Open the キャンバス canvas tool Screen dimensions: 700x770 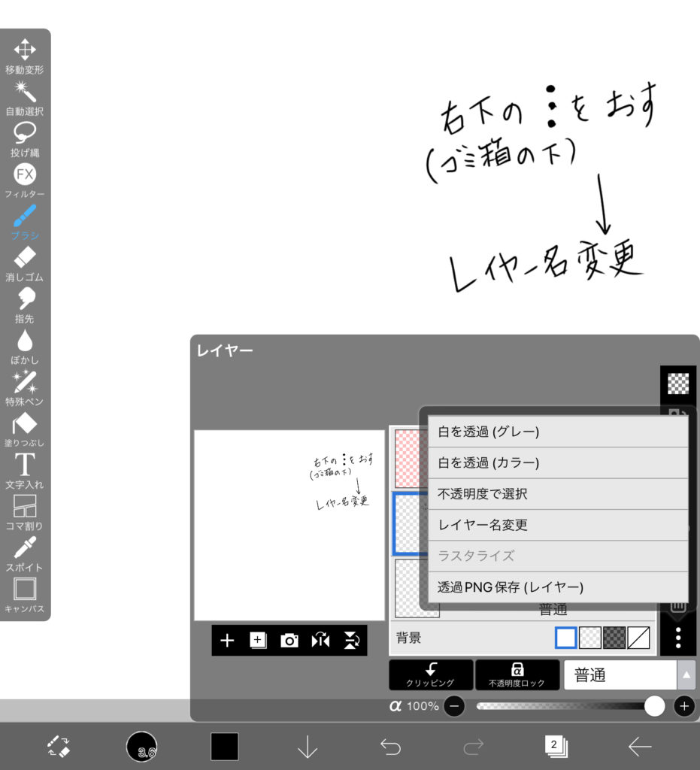[x=25, y=596]
